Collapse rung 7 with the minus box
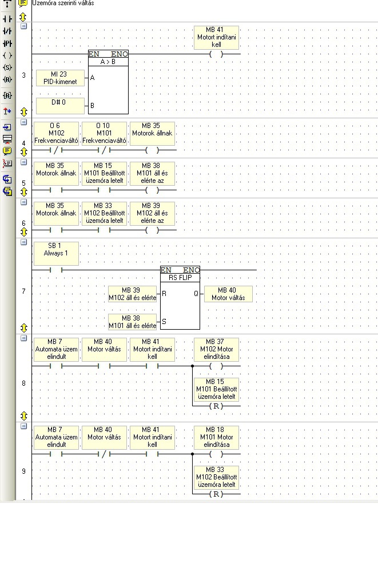Screen dimensions: 378x588 [23, 242]
